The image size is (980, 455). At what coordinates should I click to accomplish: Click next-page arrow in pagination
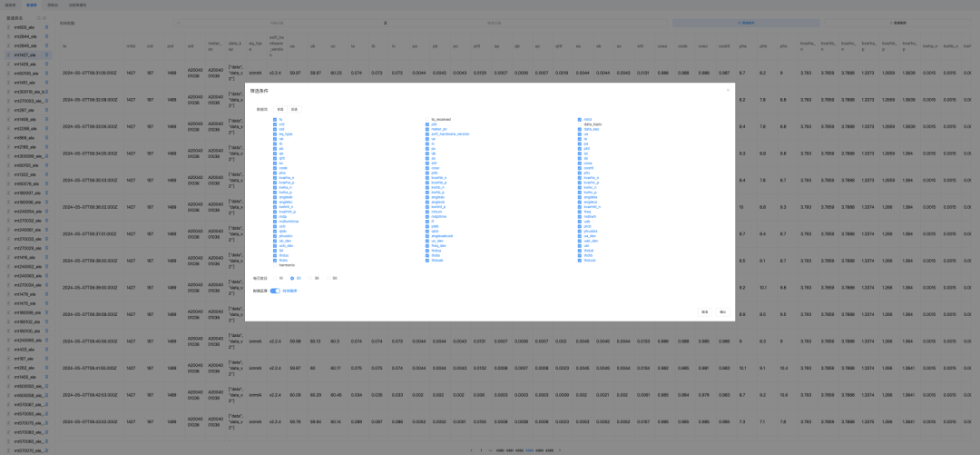[559, 450]
